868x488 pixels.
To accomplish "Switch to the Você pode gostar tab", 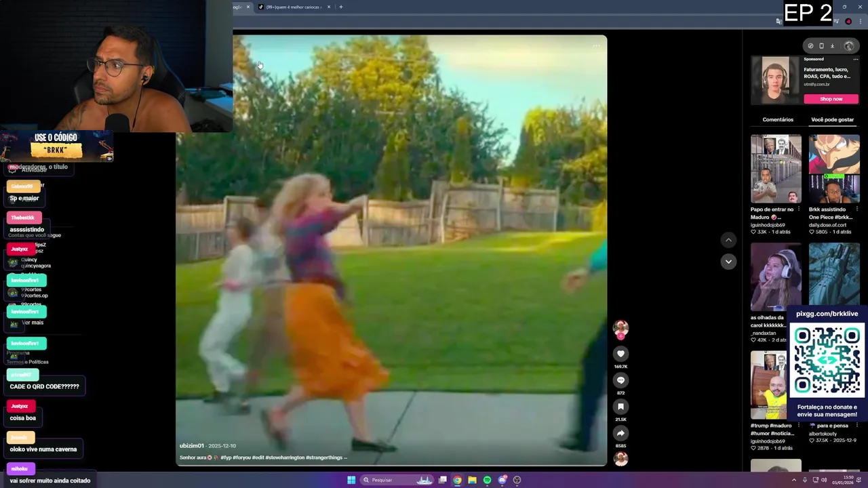I will click(x=832, y=119).
